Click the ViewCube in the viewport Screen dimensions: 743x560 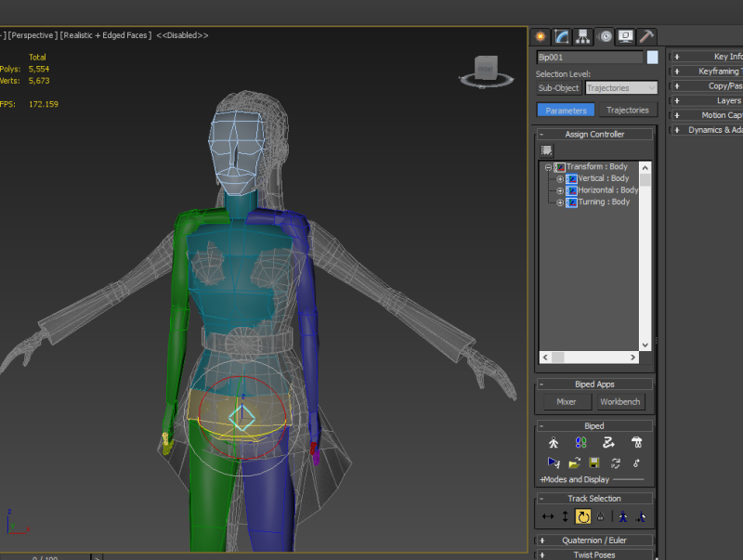pos(487,69)
